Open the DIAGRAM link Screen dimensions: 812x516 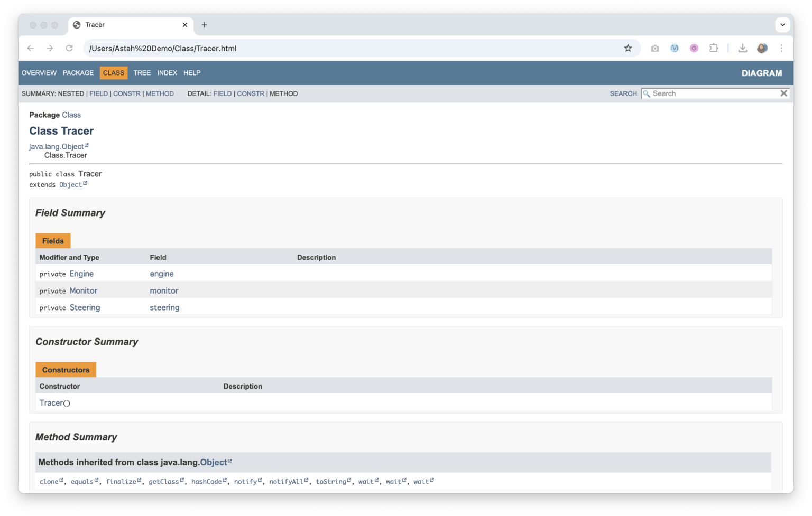(x=762, y=73)
